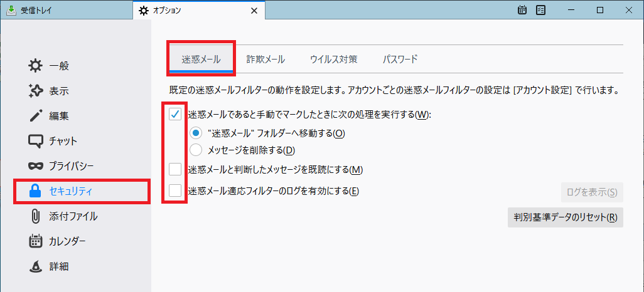Open the チャット speech bubble icon

[36, 140]
